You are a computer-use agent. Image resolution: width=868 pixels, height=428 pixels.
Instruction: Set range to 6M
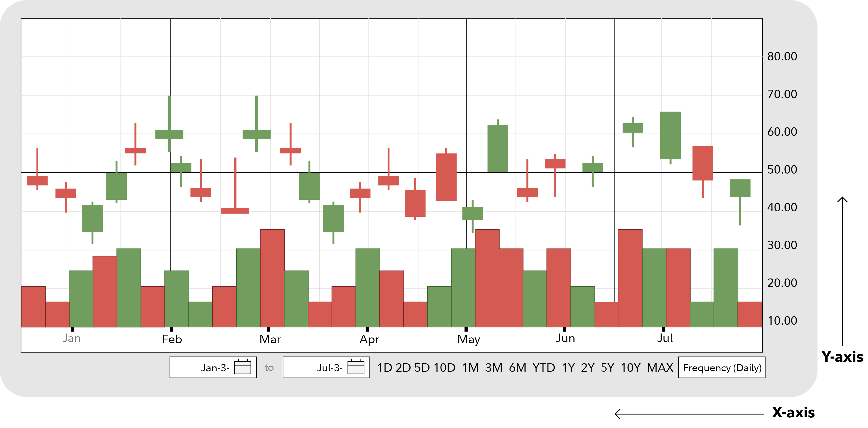point(517,368)
